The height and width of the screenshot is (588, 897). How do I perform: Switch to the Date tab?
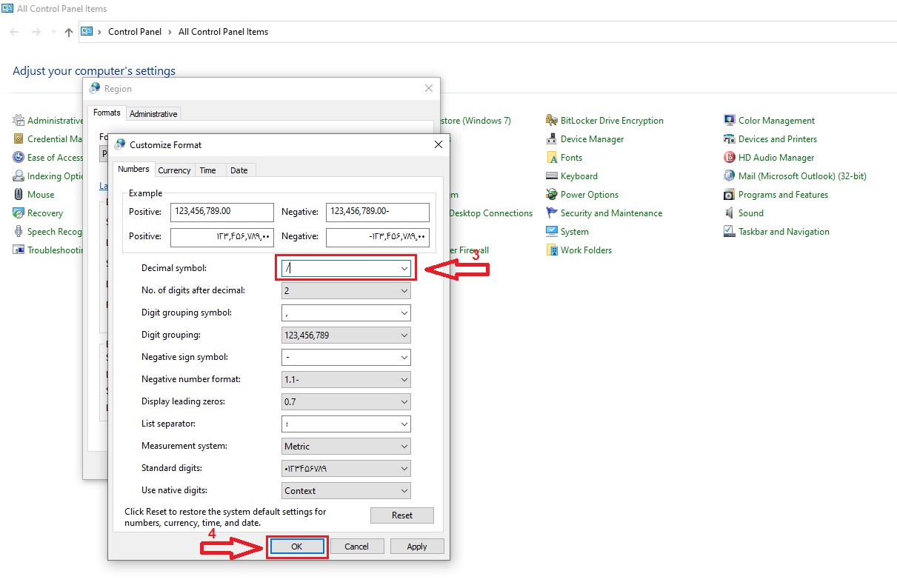239,170
